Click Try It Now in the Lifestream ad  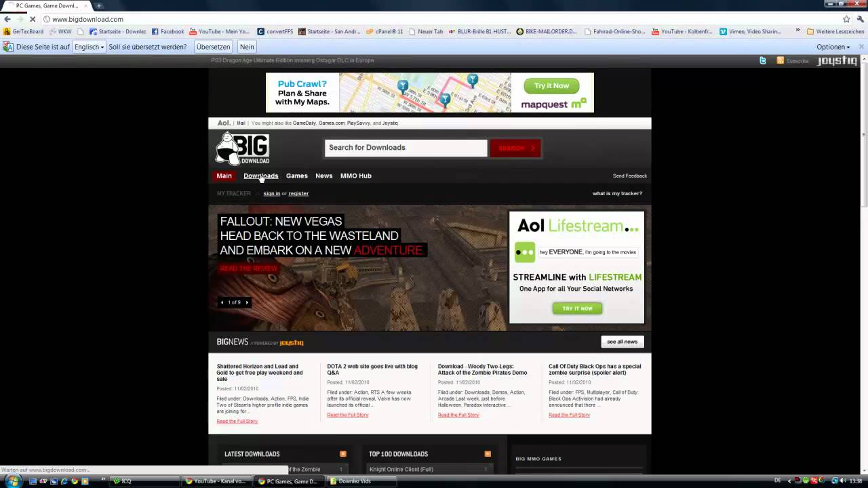(577, 308)
